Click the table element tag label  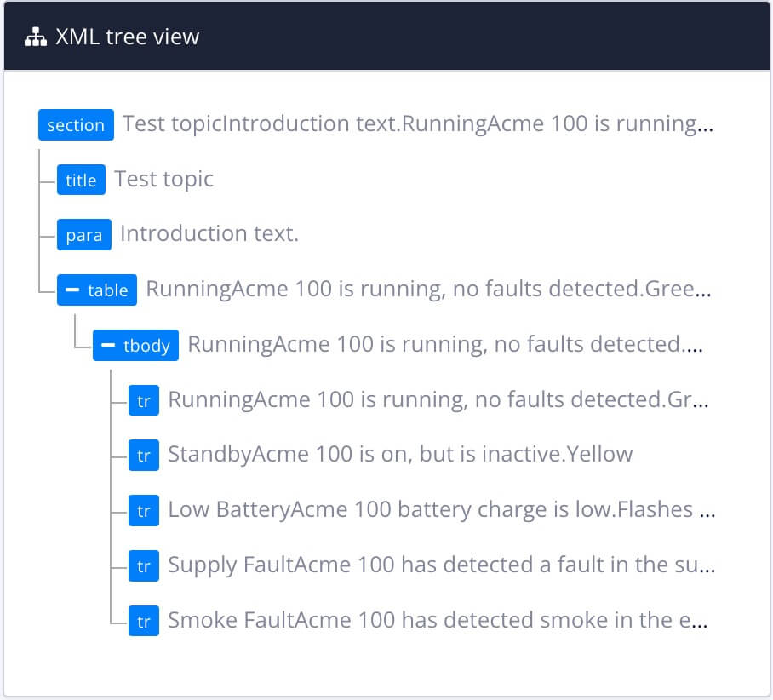107,290
